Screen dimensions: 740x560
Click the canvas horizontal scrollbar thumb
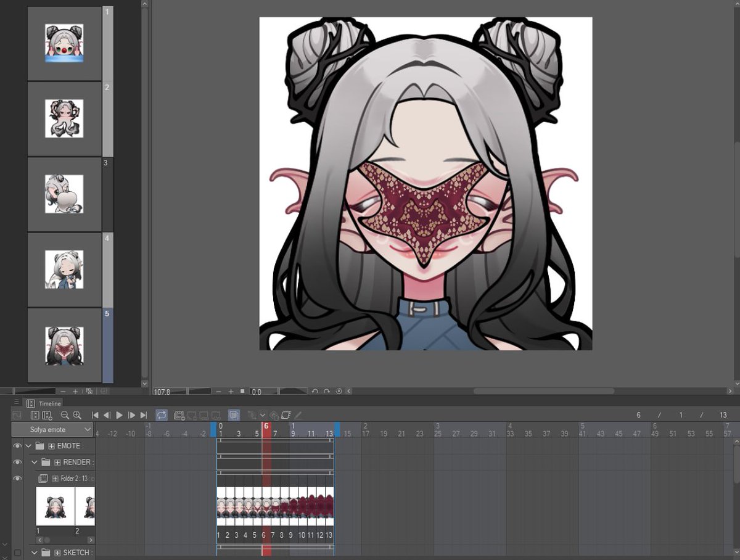(x=543, y=391)
